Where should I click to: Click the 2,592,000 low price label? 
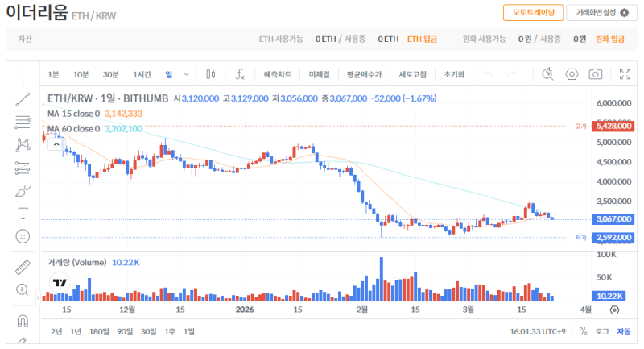pos(613,238)
